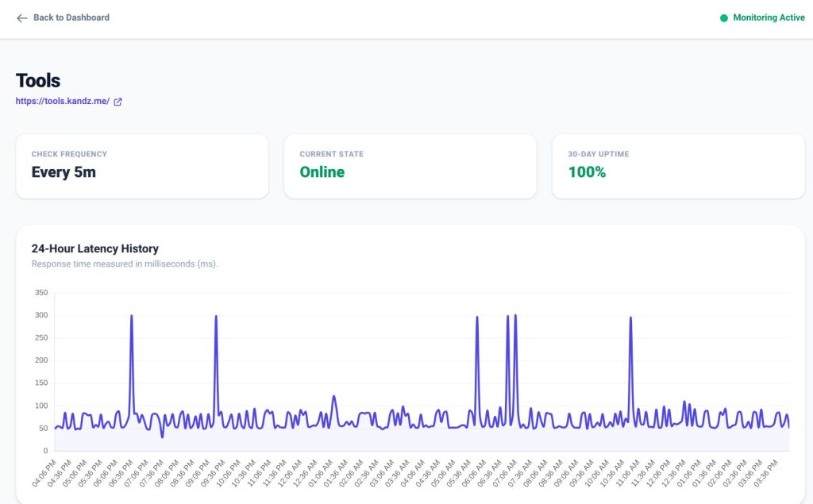Click the green Monitoring Active status dot
Image resolution: width=813 pixels, height=504 pixels.
(x=724, y=18)
